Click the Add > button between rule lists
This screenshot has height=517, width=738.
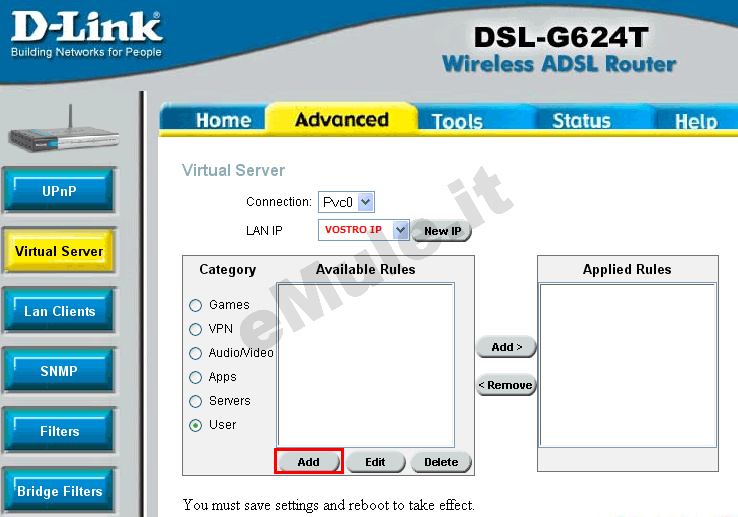(506, 347)
